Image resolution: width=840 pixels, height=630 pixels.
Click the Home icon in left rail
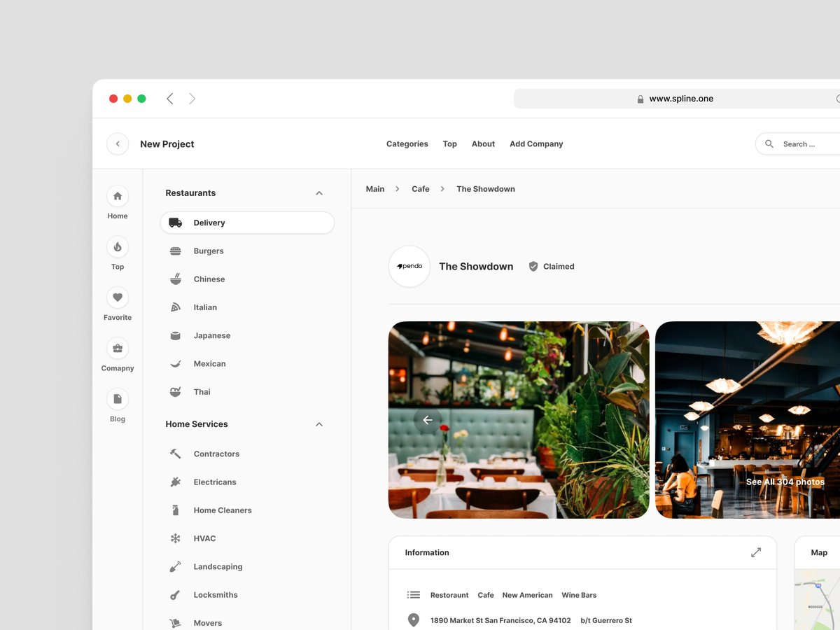tap(118, 196)
